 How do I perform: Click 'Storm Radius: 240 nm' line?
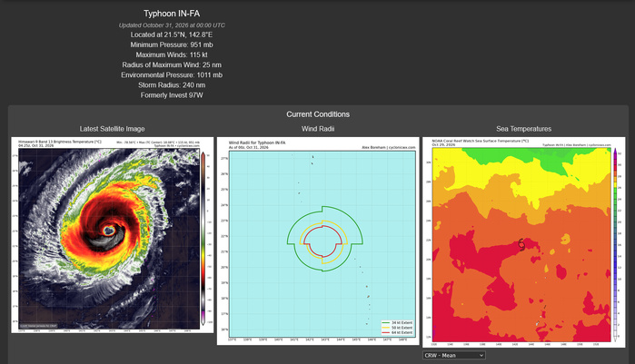172,85
